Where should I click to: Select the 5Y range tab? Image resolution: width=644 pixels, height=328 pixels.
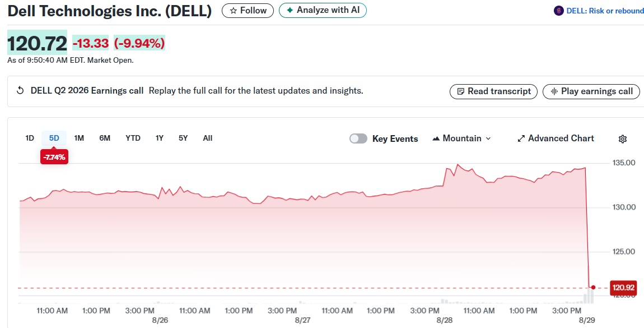click(x=183, y=138)
